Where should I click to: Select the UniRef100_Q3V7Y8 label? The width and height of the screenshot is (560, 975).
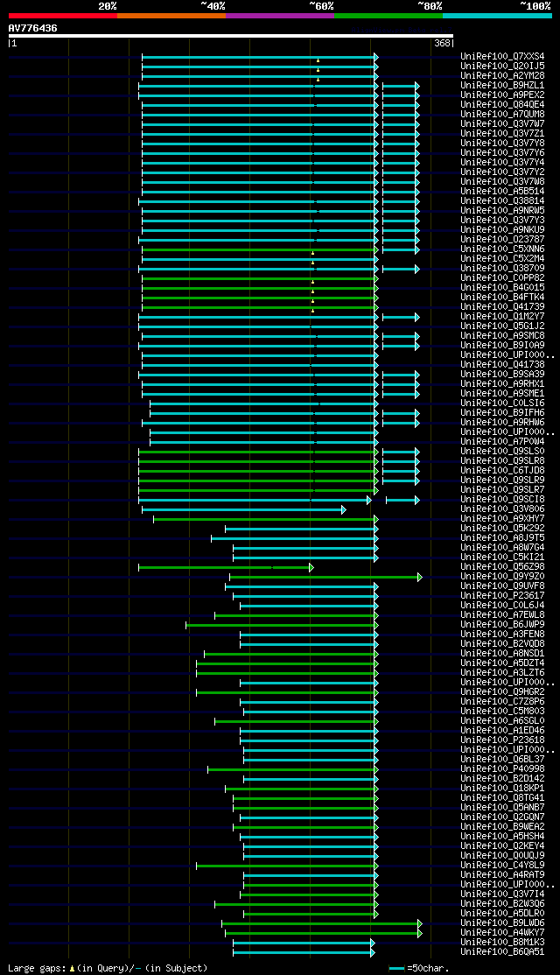502,143
